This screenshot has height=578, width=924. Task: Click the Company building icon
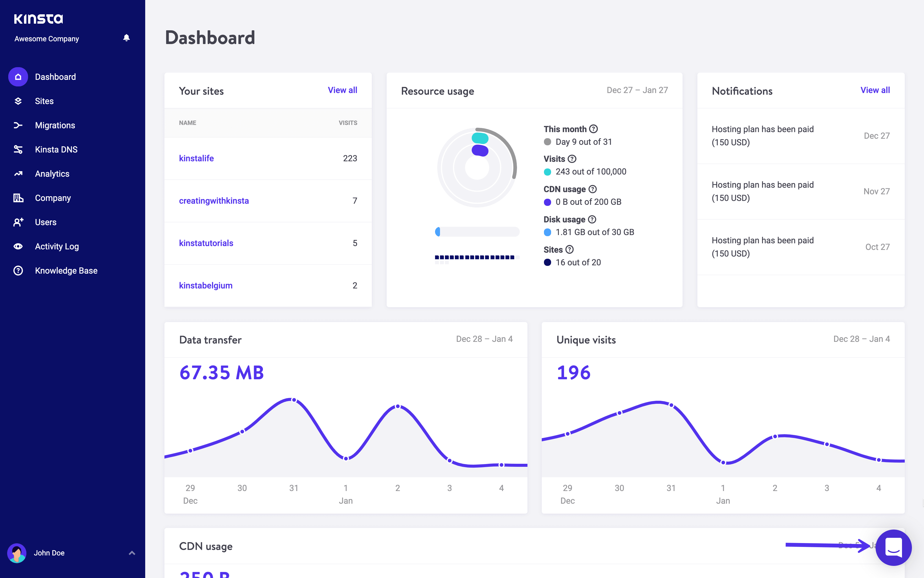[x=18, y=198]
